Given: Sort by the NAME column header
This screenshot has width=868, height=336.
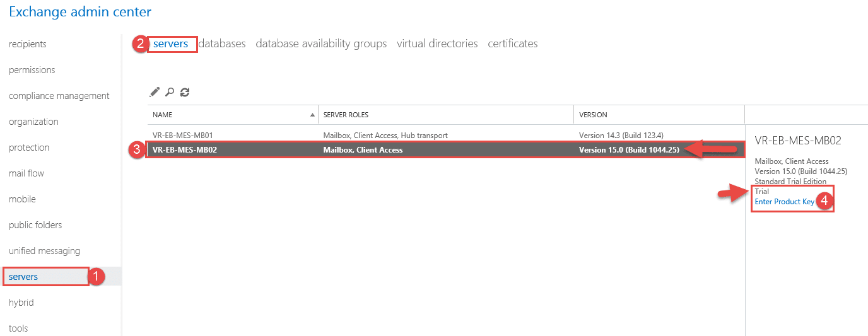Looking at the screenshot, I should (x=233, y=115).
